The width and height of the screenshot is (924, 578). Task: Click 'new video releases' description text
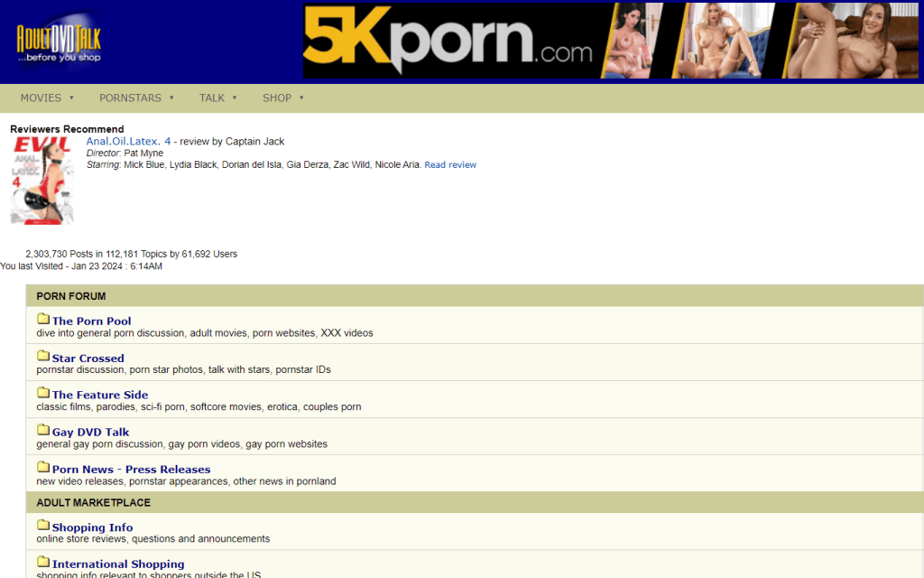(x=186, y=481)
